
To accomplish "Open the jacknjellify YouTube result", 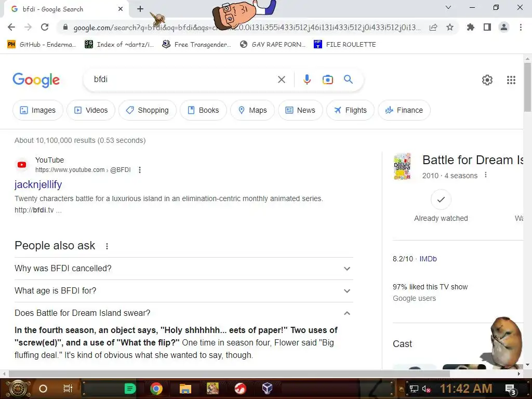I will click(x=38, y=184).
